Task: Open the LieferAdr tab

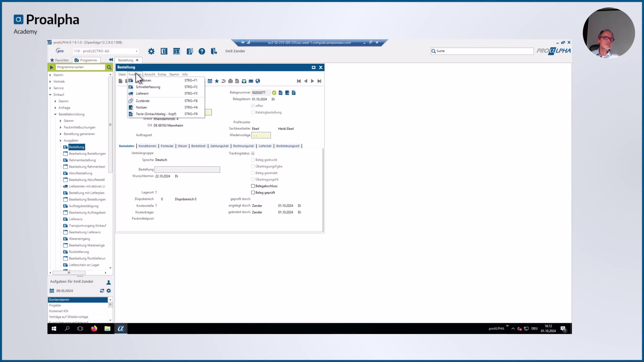Action: click(x=265, y=146)
